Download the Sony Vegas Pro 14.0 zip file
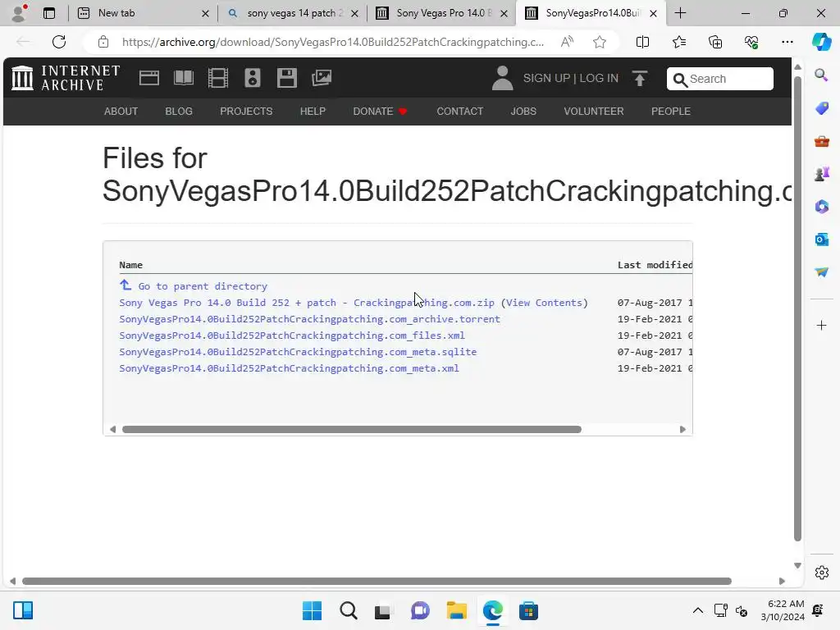This screenshot has width=840, height=630. pos(307,303)
